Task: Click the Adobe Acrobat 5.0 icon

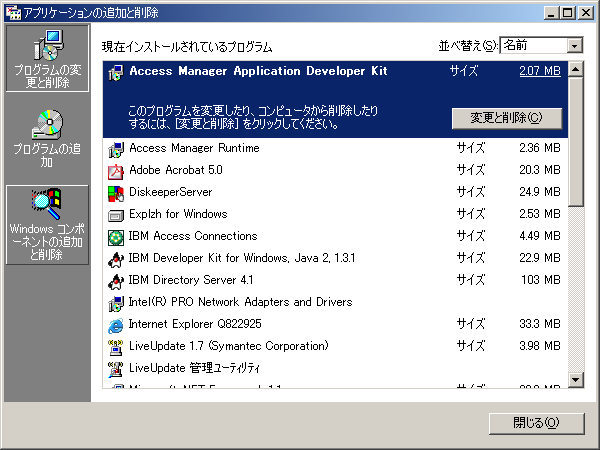Action: (115, 170)
